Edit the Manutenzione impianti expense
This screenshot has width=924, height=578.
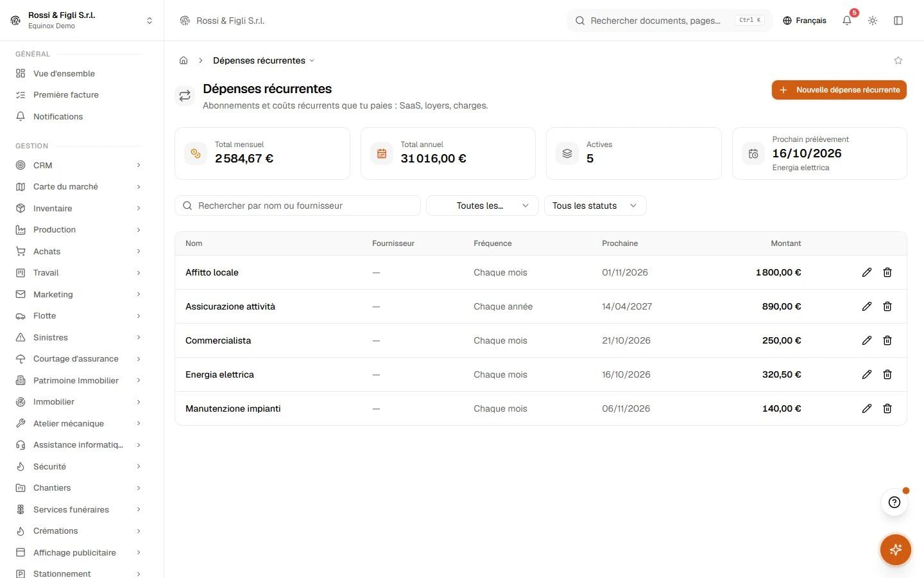(x=867, y=408)
